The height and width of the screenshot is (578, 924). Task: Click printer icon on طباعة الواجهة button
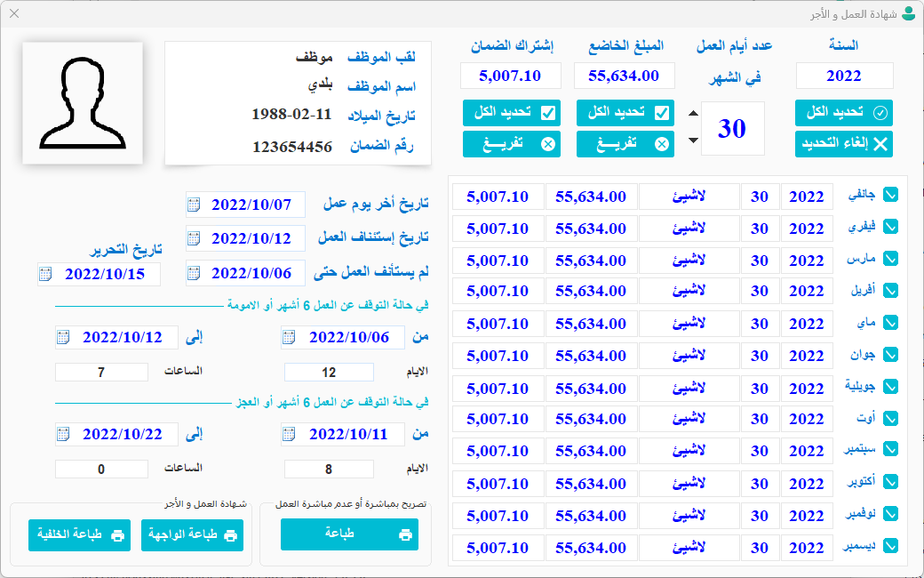[230, 535]
